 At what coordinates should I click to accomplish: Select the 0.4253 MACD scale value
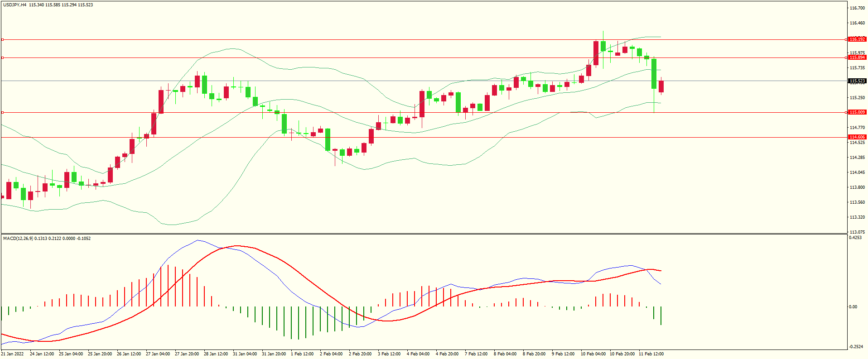click(x=855, y=238)
